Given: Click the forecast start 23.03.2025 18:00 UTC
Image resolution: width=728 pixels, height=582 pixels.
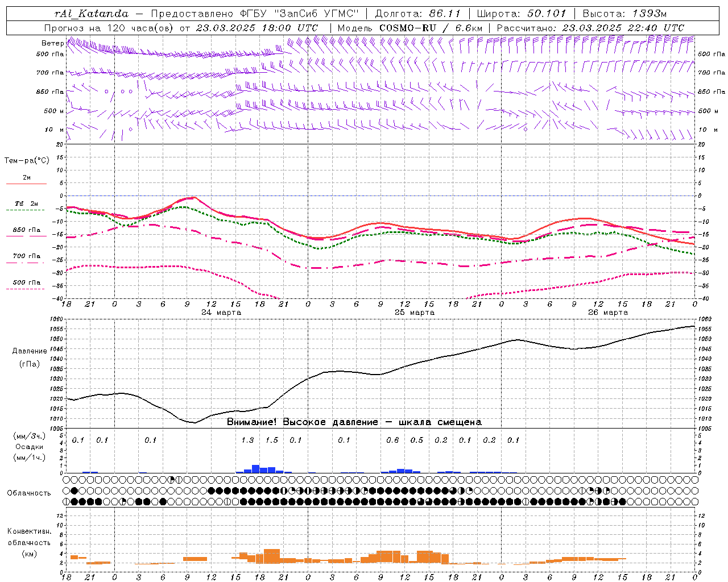Looking at the screenshot, I should tap(257, 28).
